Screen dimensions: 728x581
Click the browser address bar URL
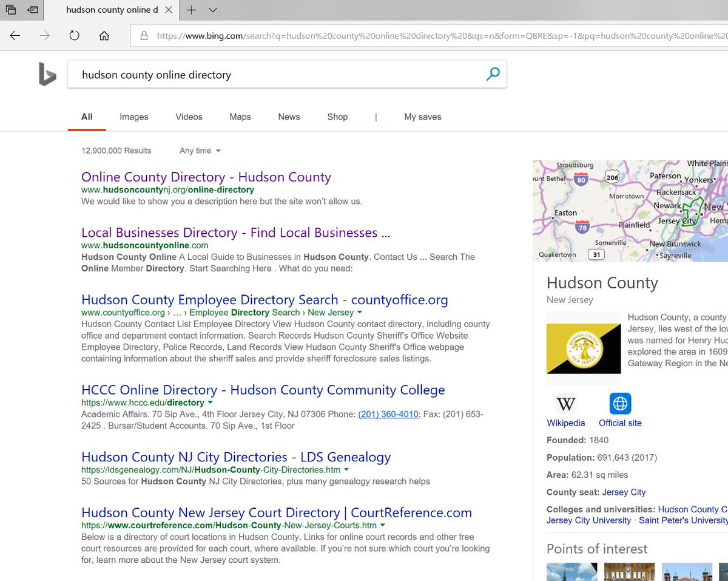(x=442, y=36)
